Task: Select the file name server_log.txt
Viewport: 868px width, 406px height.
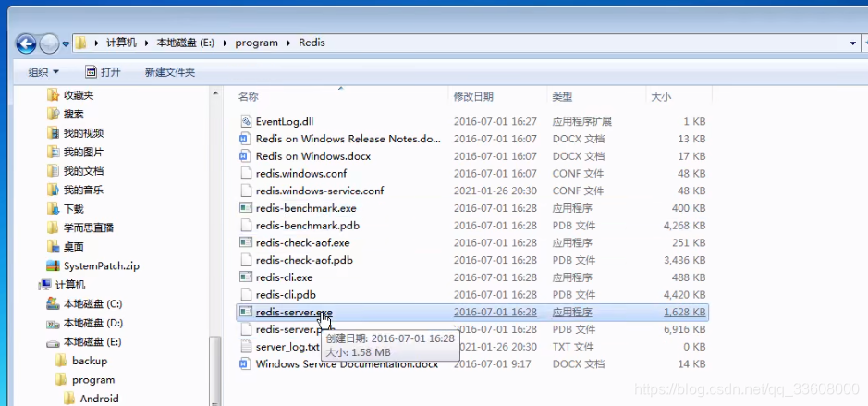Action: (287, 347)
